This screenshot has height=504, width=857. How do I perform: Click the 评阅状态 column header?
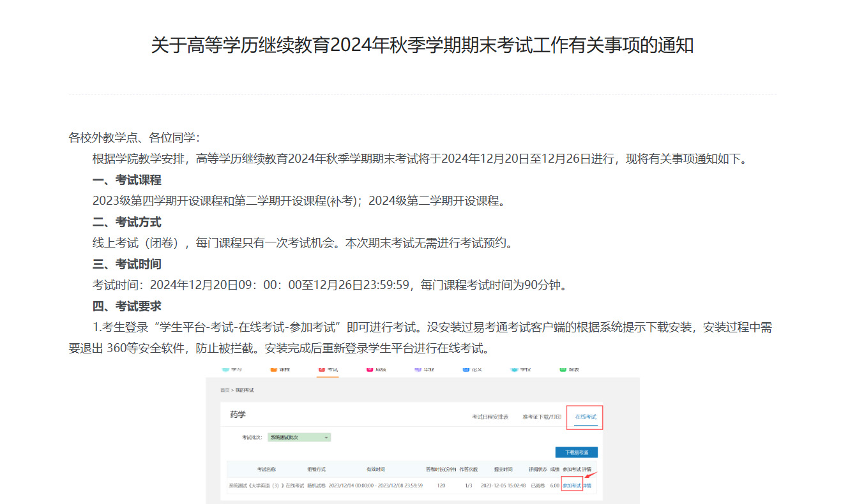538,470
